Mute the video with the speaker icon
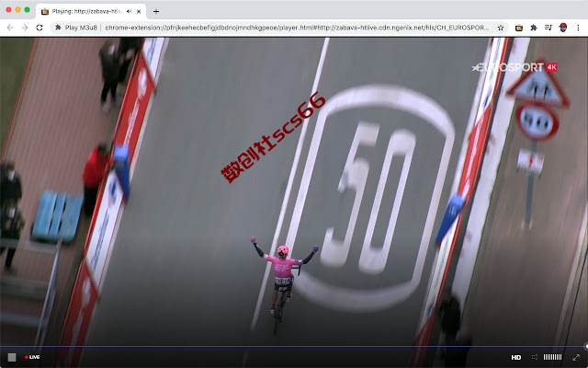Image resolution: width=588 pixels, height=368 pixels. tap(535, 357)
